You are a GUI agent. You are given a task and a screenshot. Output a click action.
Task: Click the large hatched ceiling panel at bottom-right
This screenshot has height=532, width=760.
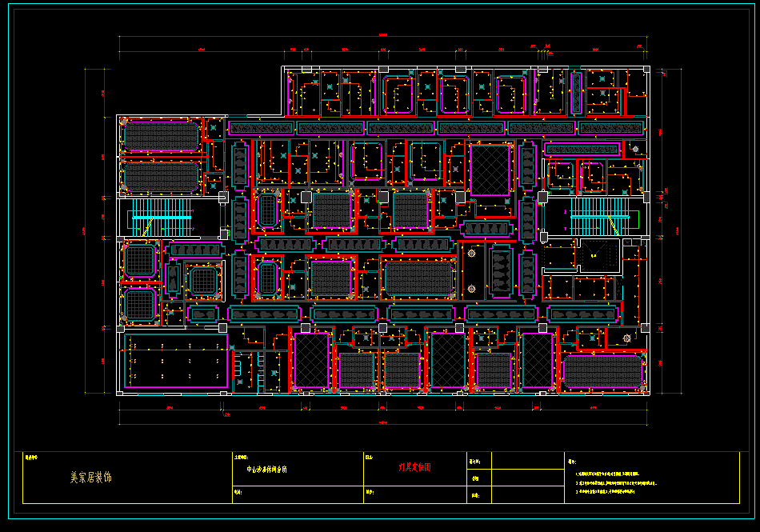(603, 372)
